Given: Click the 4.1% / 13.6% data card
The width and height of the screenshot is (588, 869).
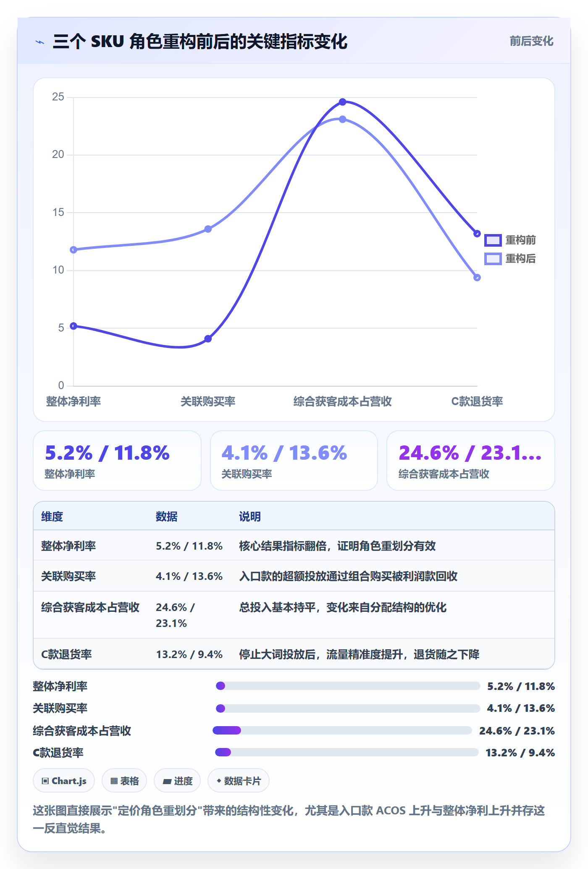Looking at the screenshot, I should pos(294,461).
